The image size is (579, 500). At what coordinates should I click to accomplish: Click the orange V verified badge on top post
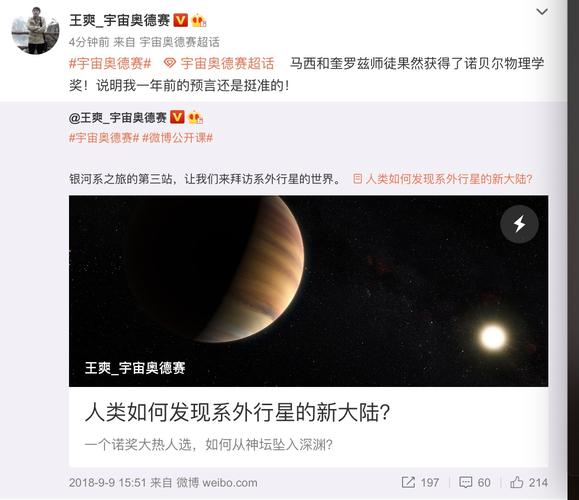181,20
